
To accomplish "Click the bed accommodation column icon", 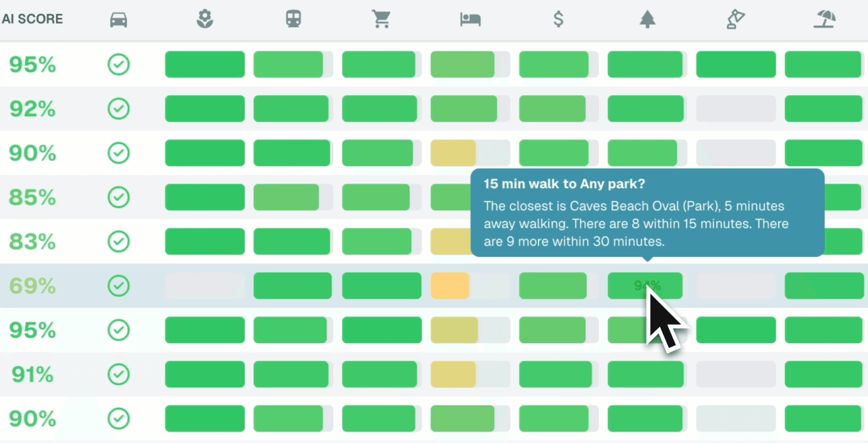I will [470, 19].
